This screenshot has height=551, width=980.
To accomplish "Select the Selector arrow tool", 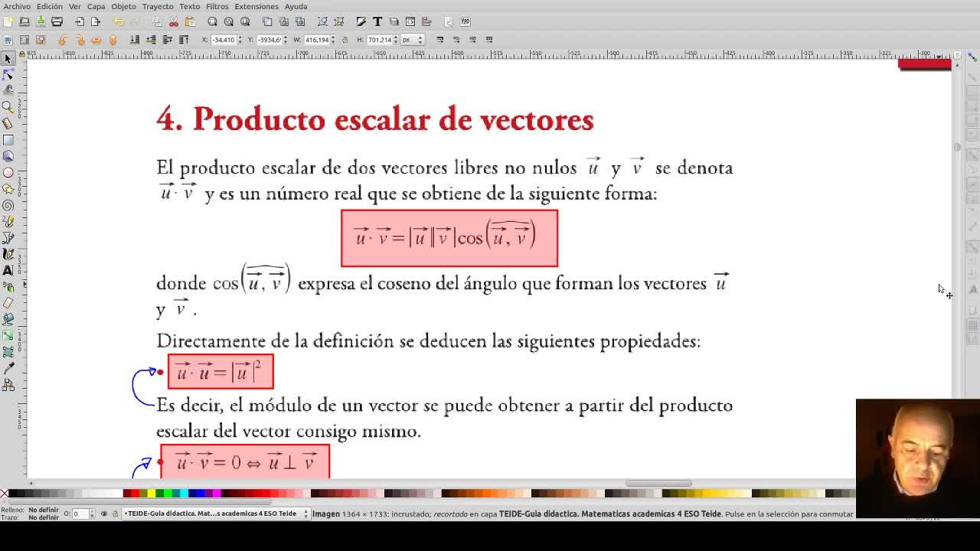I will point(8,59).
